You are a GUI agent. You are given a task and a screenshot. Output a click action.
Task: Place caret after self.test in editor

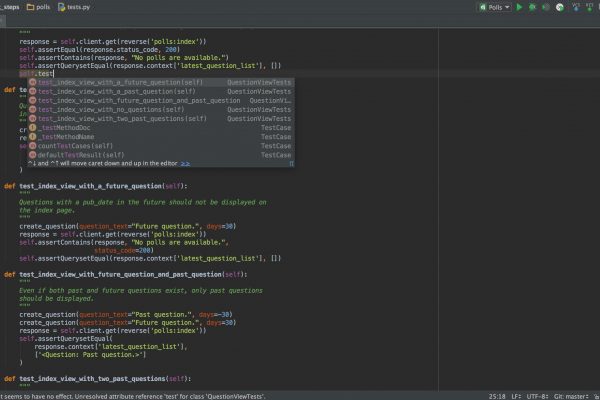54,73
